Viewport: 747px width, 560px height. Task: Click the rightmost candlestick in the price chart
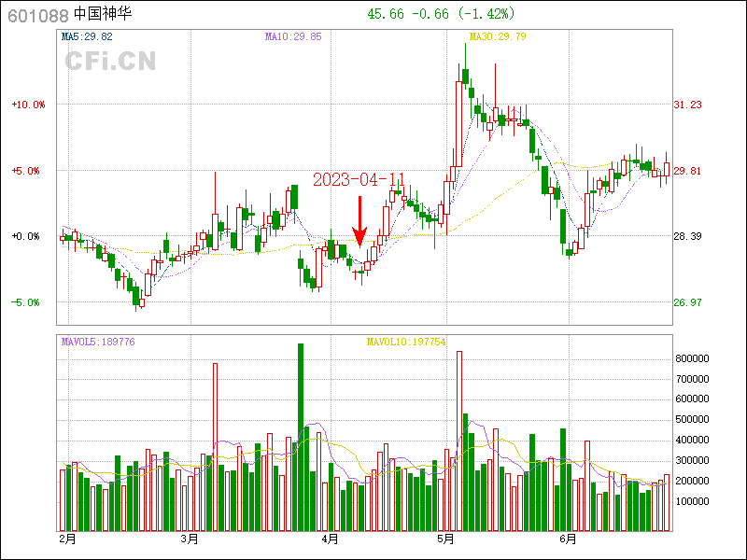(x=667, y=169)
